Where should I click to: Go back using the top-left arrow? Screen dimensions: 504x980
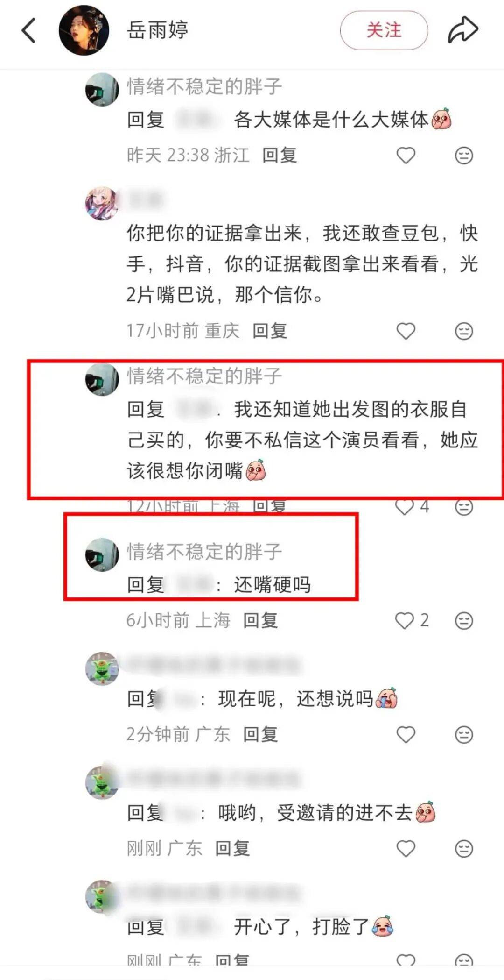point(28,30)
